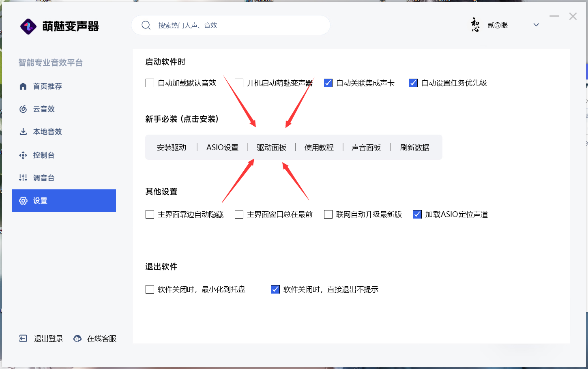Click the home icon beside 首页推荐
This screenshot has height=369, width=588.
(23, 86)
